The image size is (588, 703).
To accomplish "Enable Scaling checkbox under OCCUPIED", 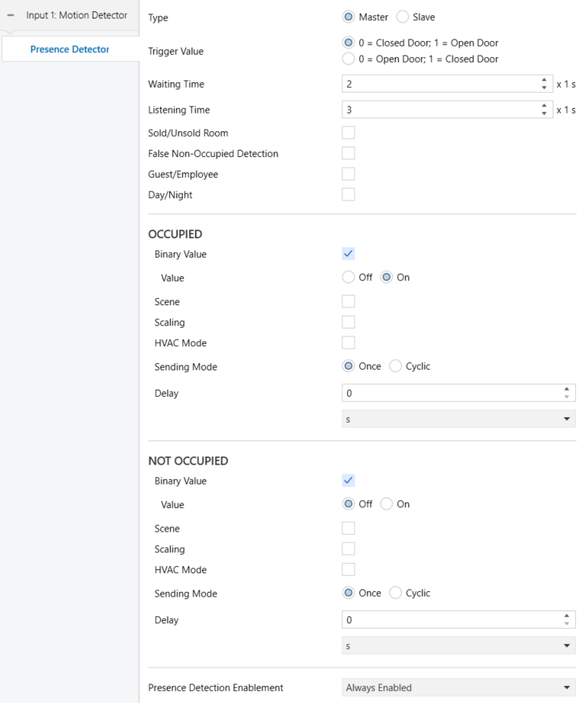I will pyautogui.click(x=349, y=322).
